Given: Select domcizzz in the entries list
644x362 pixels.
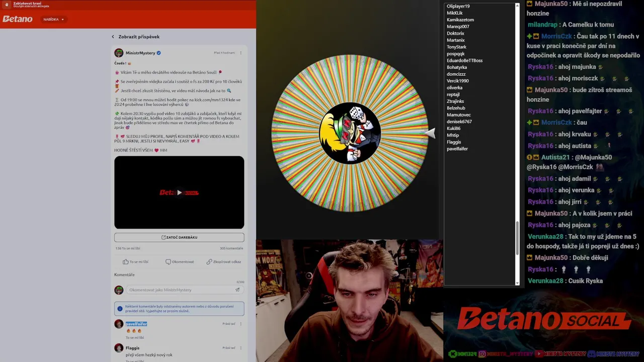Looking at the screenshot, I should pos(456,74).
